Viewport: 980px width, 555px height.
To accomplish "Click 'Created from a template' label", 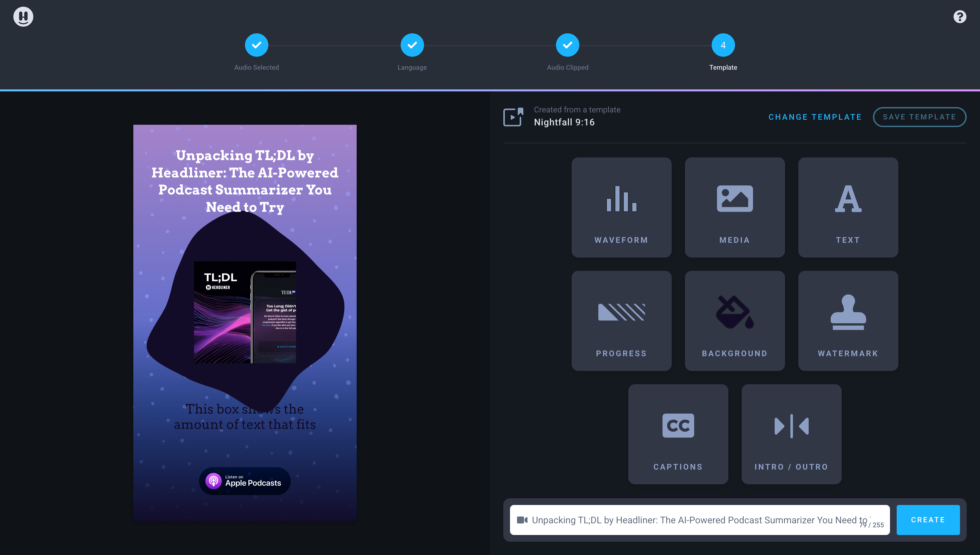I will (x=577, y=110).
